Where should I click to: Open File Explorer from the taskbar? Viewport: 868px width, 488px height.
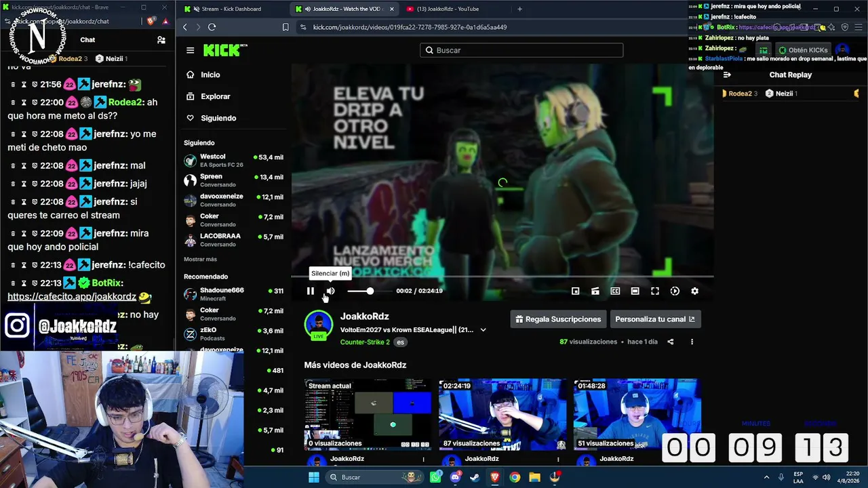click(534, 477)
